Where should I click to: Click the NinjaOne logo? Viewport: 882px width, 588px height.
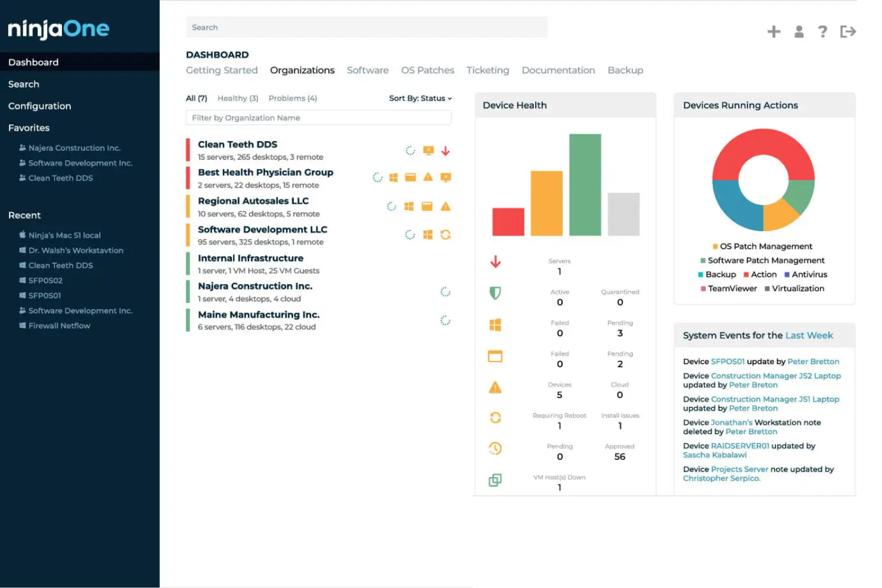(x=58, y=29)
